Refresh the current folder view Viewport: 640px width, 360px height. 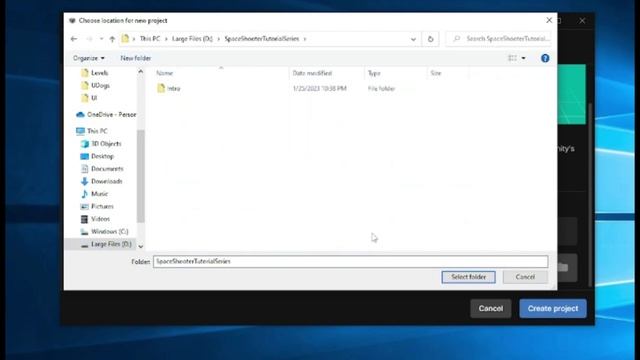430,39
